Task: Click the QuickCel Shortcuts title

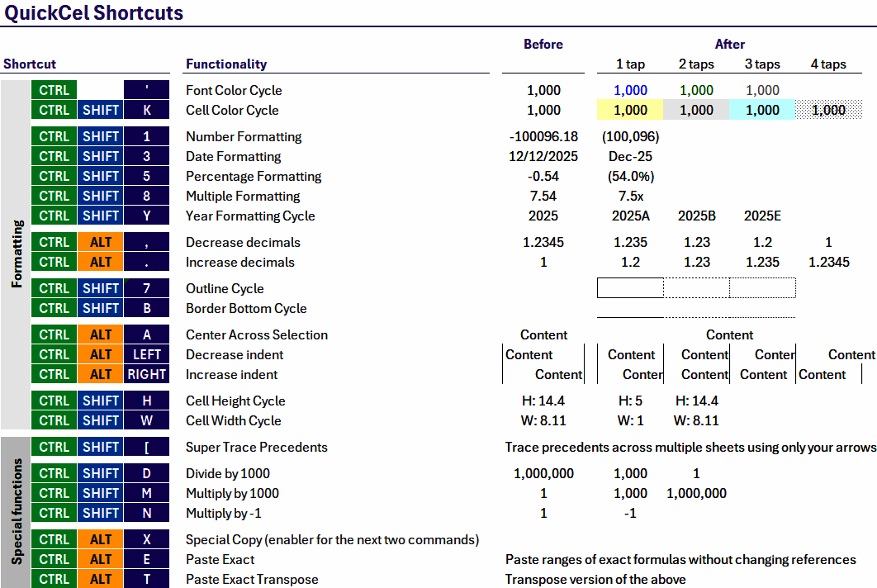Action: (x=94, y=13)
